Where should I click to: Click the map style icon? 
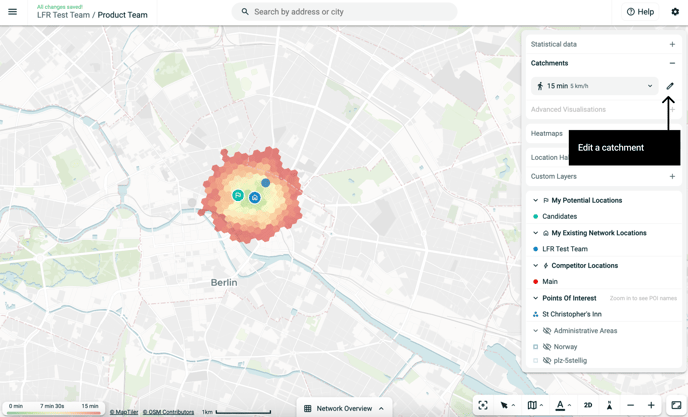pos(532,405)
